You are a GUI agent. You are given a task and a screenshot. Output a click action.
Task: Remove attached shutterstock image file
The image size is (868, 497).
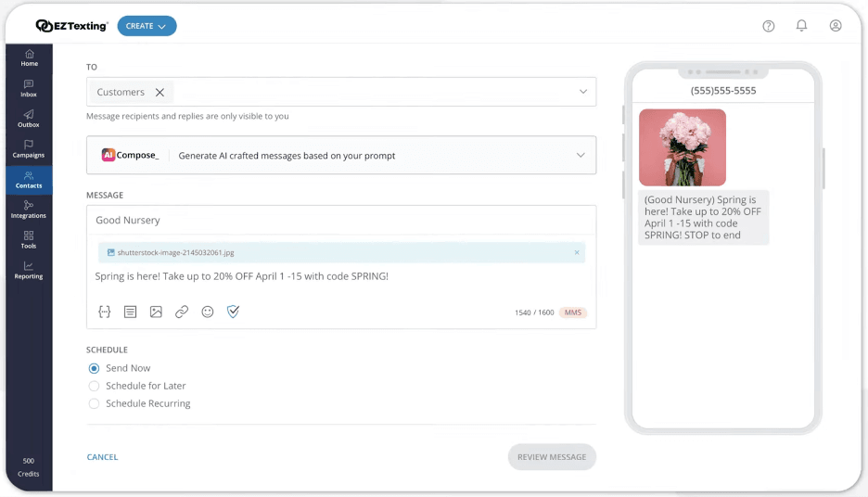[577, 252]
